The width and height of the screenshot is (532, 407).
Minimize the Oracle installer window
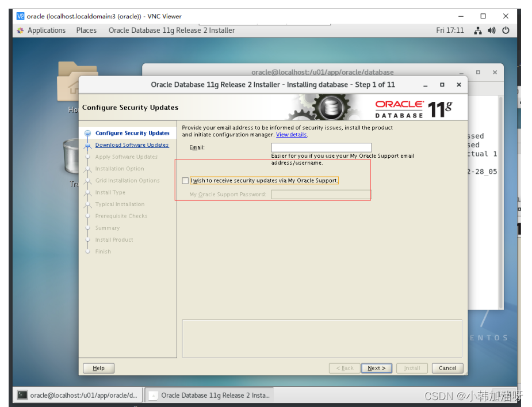426,85
